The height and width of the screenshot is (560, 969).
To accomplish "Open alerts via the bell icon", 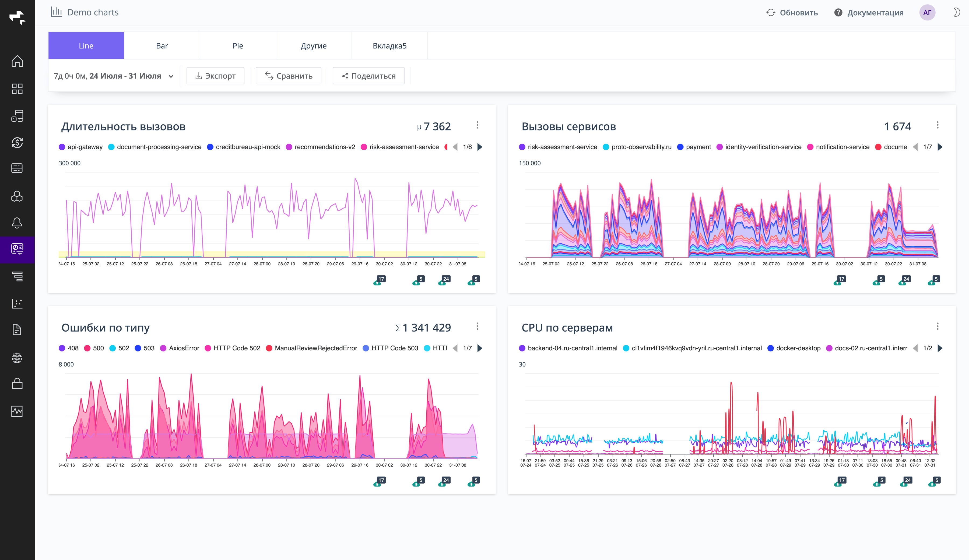I will click(x=17, y=223).
